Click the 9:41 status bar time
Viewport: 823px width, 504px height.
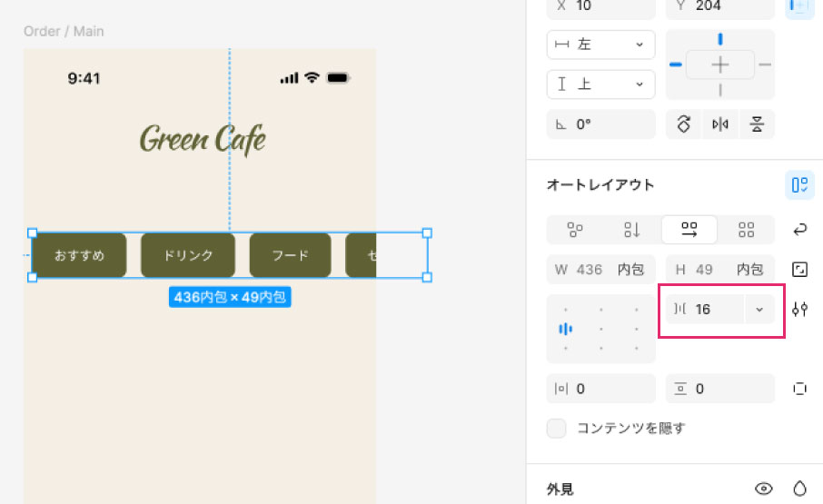(84, 79)
